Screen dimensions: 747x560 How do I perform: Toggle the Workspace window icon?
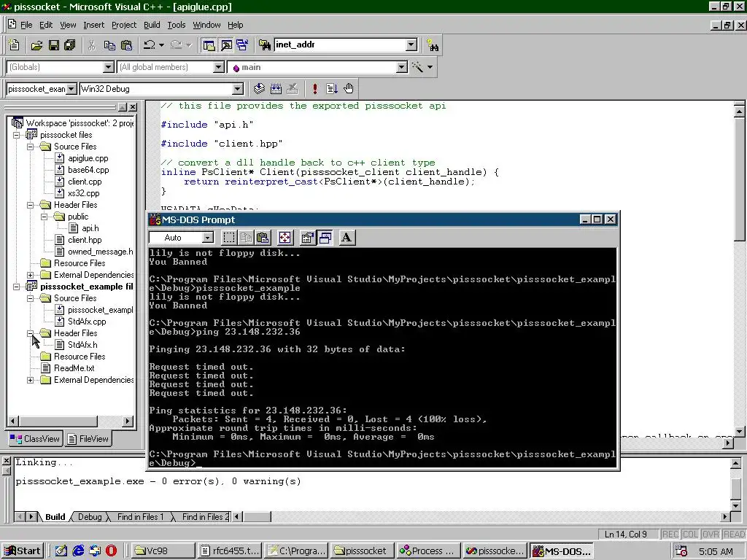(209, 45)
